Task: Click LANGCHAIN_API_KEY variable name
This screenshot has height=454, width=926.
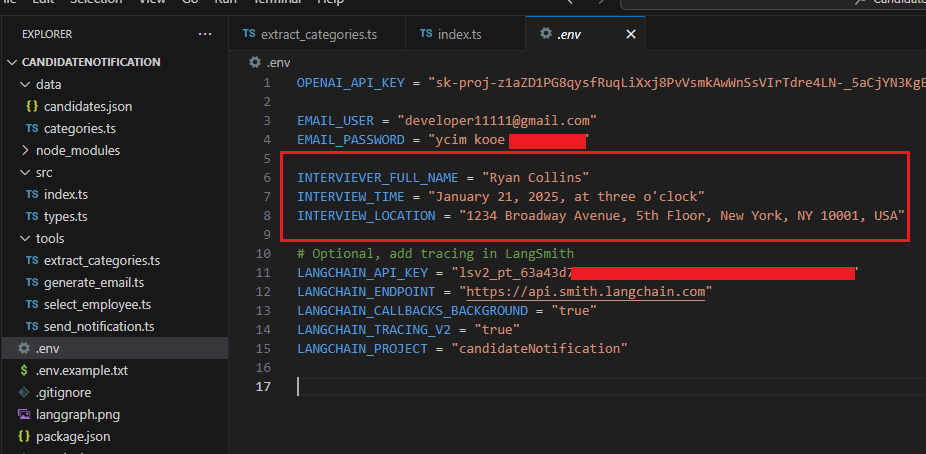Action: click(363, 273)
